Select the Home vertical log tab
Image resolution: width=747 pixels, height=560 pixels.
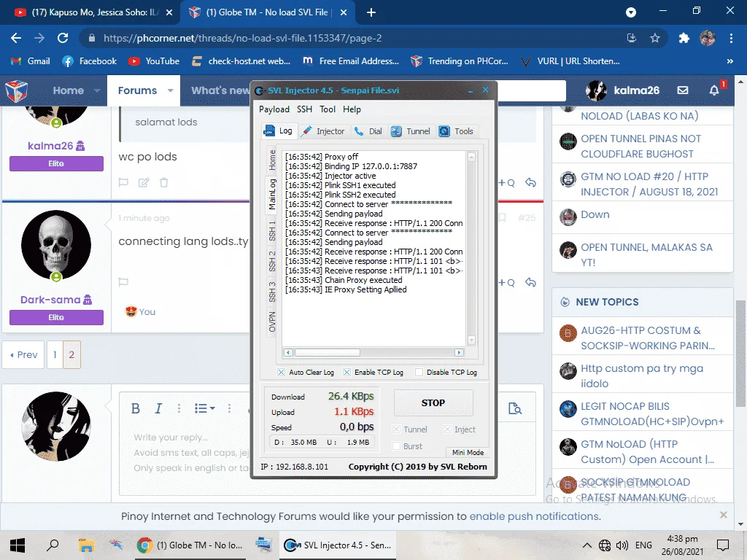click(272, 160)
